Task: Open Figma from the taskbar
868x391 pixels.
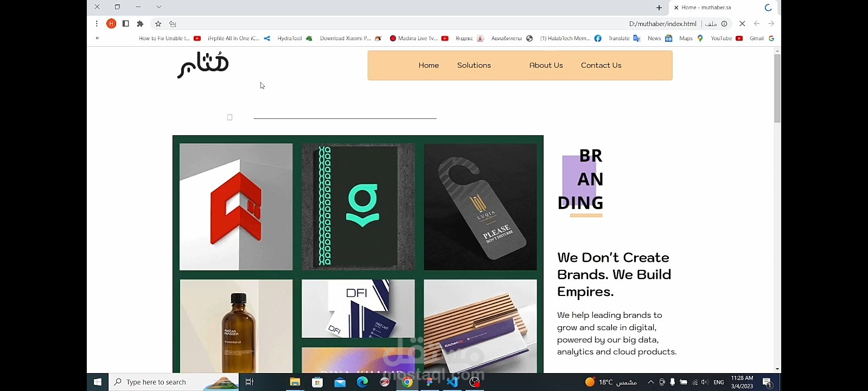Action: coord(430,382)
